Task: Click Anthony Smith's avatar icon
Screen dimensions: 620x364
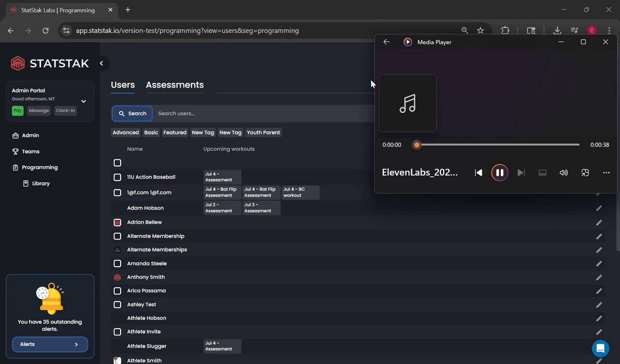Action: coord(117,277)
